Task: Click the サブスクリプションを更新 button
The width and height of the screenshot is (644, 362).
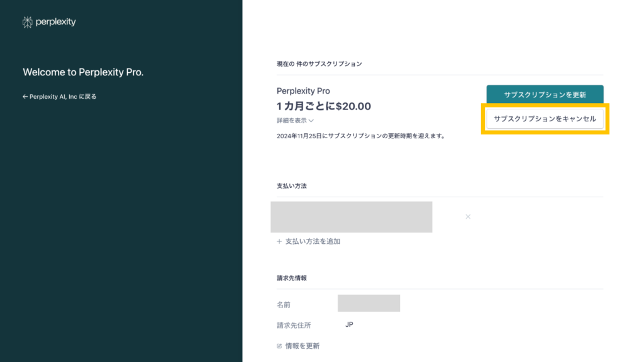Action: pyautogui.click(x=545, y=94)
